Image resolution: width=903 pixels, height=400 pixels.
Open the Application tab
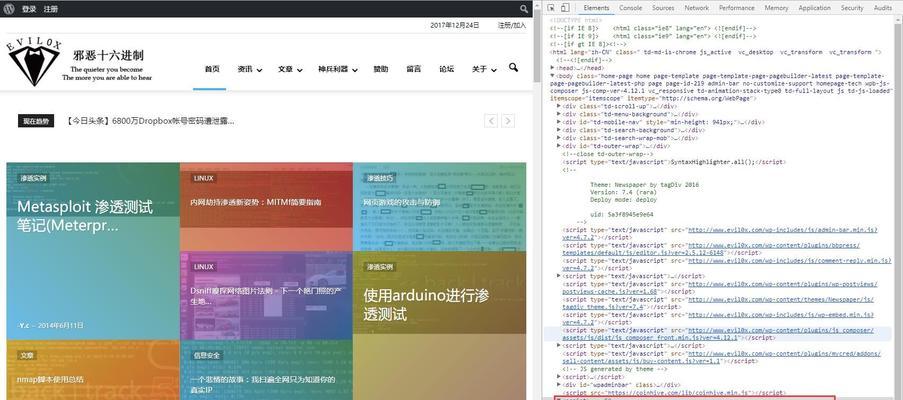click(x=814, y=8)
